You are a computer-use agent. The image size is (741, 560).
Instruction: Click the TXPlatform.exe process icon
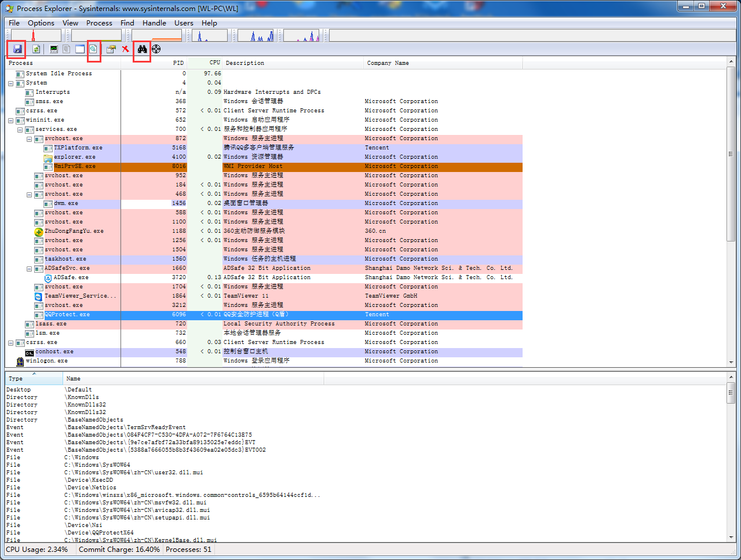tap(48, 148)
